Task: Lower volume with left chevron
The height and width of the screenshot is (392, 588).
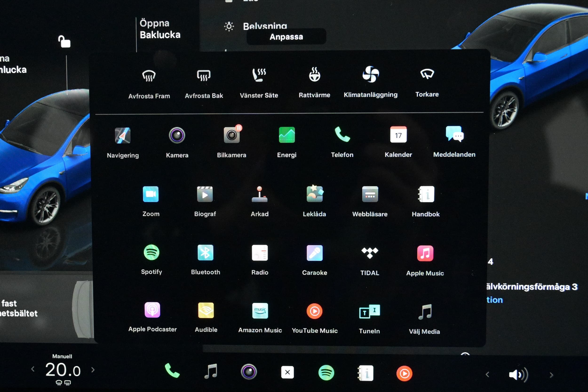Action: [x=487, y=375]
